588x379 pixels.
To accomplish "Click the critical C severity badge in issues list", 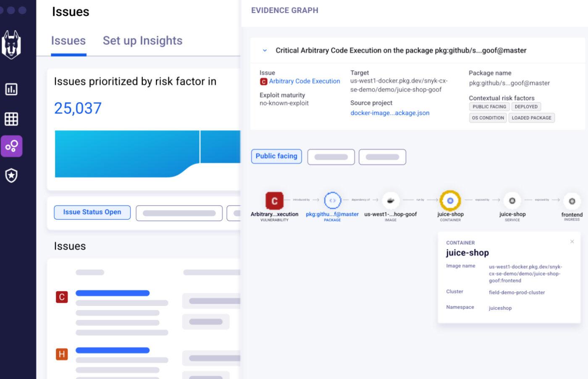I will (x=62, y=297).
